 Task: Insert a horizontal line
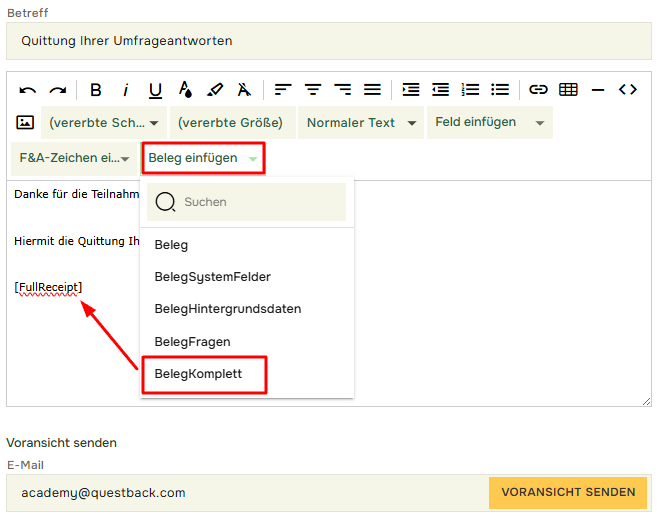click(598, 90)
